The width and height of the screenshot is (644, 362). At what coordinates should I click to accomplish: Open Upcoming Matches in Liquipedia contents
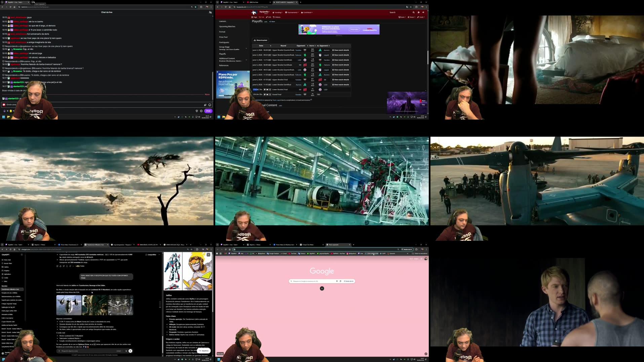(227, 26)
